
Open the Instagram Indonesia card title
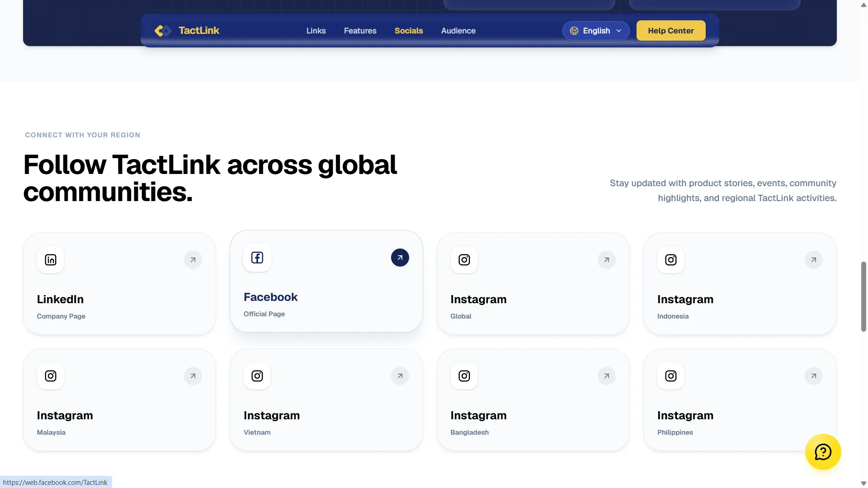[x=685, y=299]
